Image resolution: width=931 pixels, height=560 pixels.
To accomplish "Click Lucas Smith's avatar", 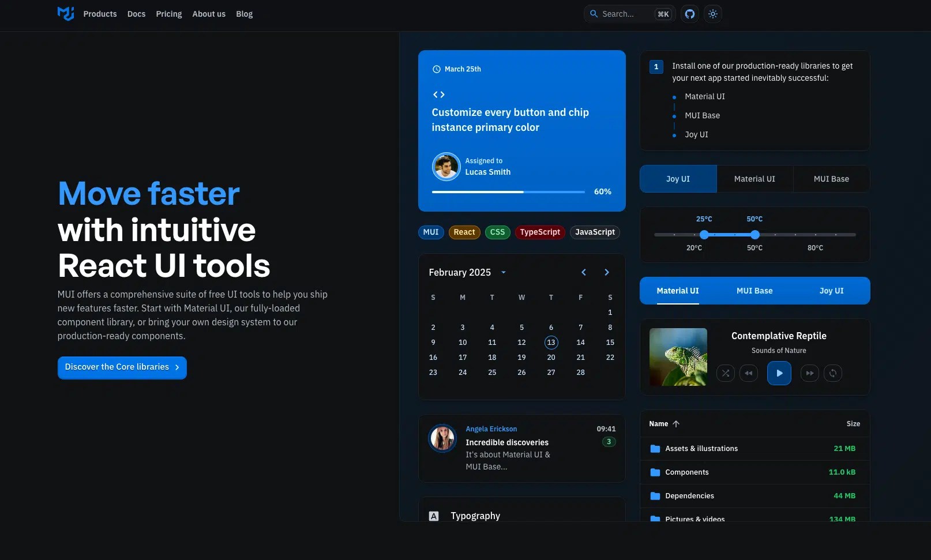I will coord(446,167).
